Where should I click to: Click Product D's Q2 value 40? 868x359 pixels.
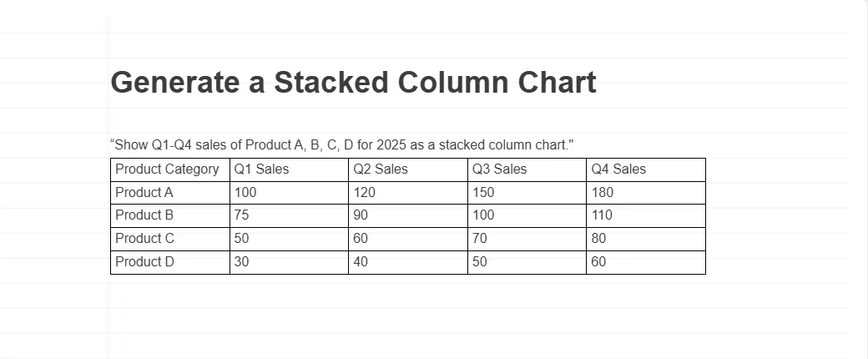point(361,262)
